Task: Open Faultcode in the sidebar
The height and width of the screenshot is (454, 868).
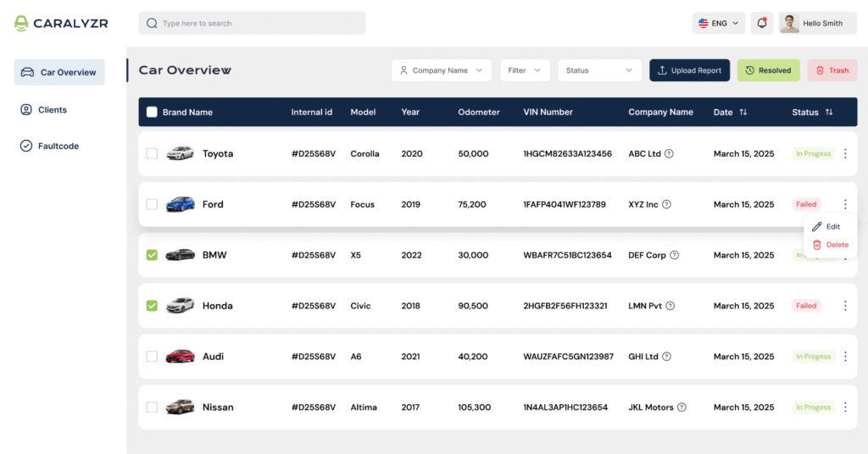Action: (x=49, y=146)
